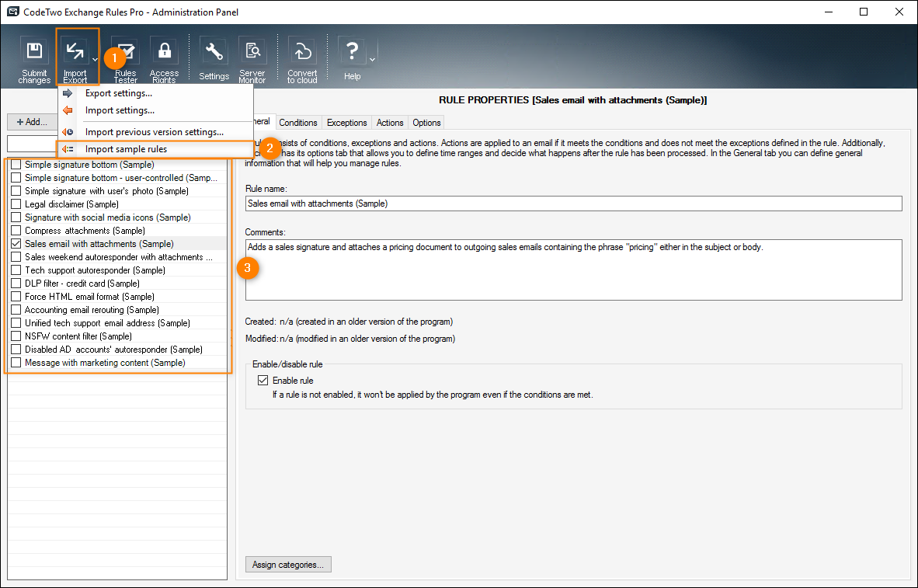
Task: Toggle the Enable rule checkbox
Action: [263, 380]
